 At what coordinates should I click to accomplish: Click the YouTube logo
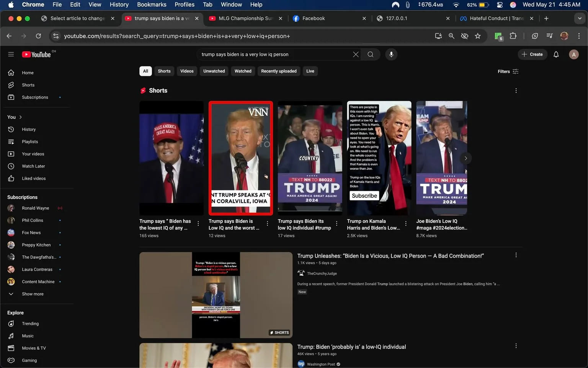36,54
